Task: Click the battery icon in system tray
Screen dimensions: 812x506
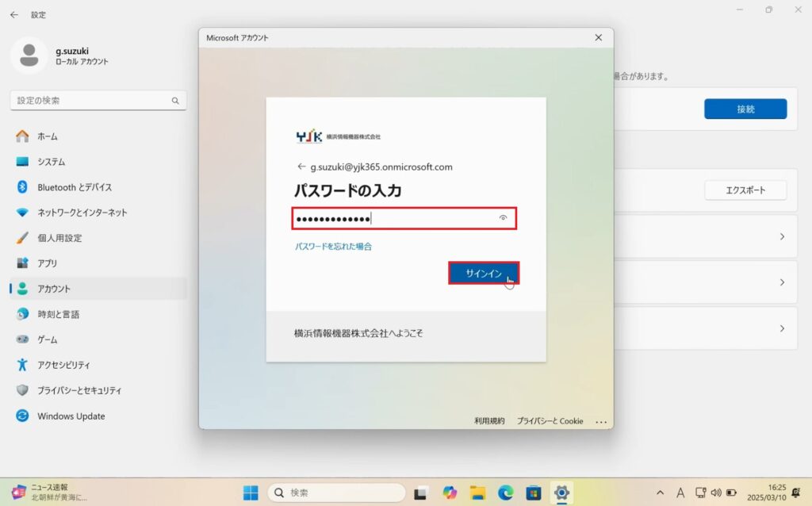Action: click(x=731, y=493)
